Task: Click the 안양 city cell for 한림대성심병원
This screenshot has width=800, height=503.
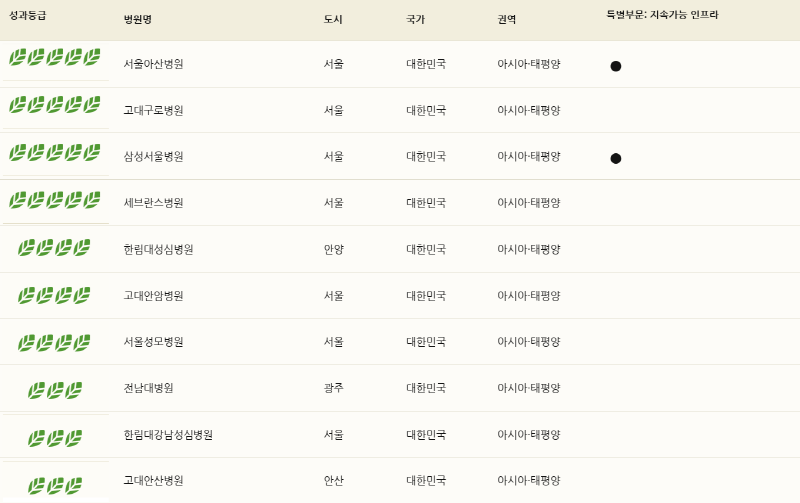Action: point(333,249)
